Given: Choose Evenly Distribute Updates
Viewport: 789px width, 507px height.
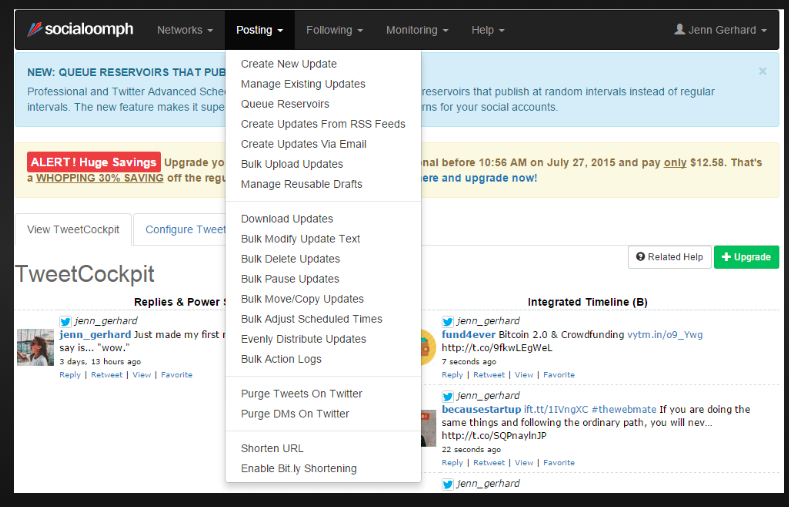Looking at the screenshot, I should pos(303,340).
